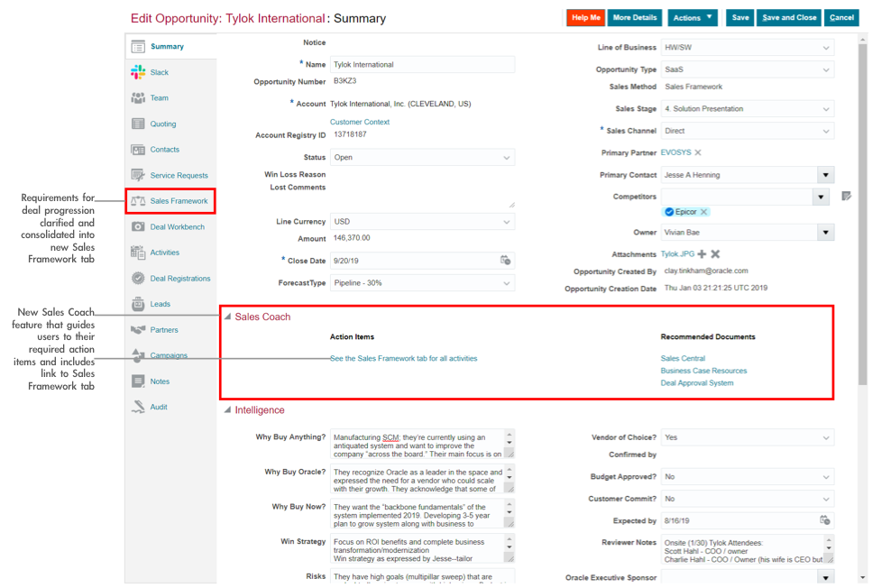Image resolution: width=872 pixels, height=588 pixels.
Task: Open the Owner dropdown arrow
Action: click(826, 233)
